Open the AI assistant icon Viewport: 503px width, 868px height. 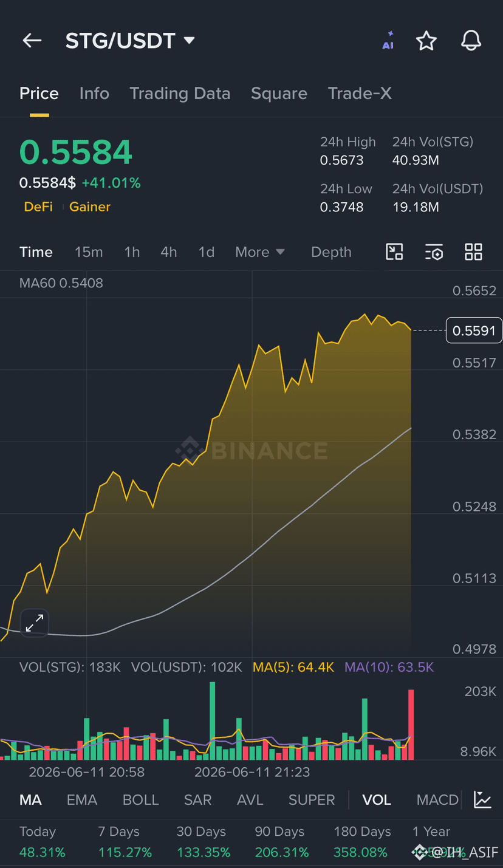click(x=388, y=41)
